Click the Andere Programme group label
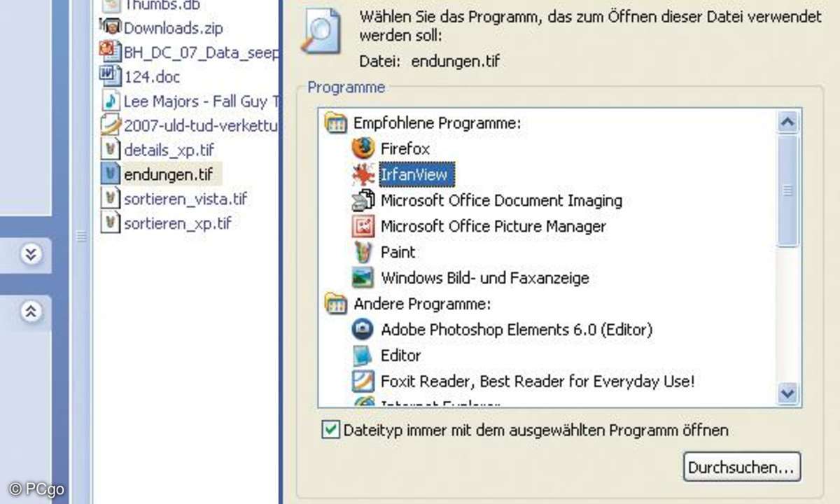 point(422,304)
